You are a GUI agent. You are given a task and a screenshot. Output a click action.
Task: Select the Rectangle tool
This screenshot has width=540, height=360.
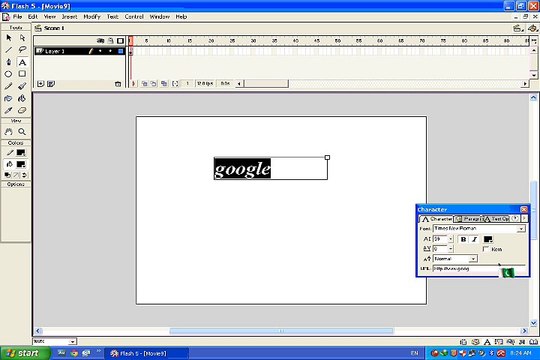22,74
